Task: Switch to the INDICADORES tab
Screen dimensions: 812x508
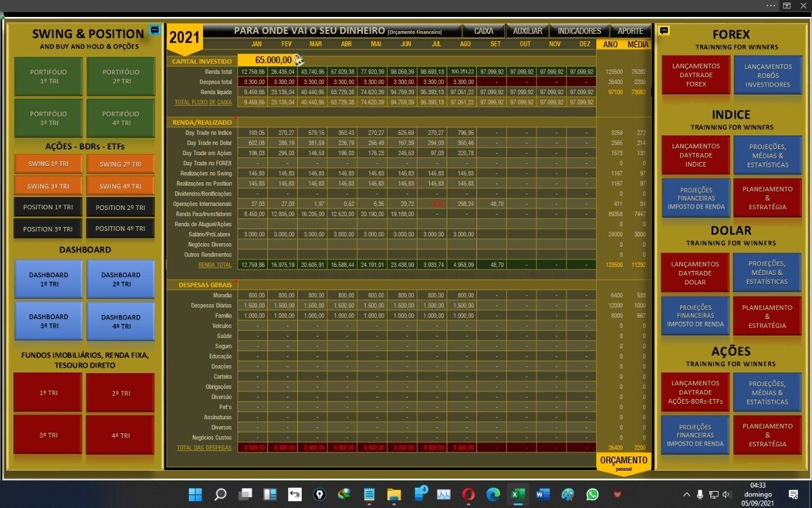Action: pyautogui.click(x=579, y=31)
